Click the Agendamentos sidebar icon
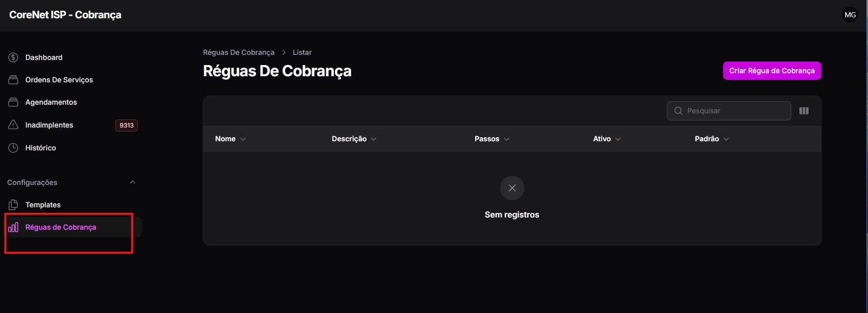The width and height of the screenshot is (868, 313). (13, 102)
